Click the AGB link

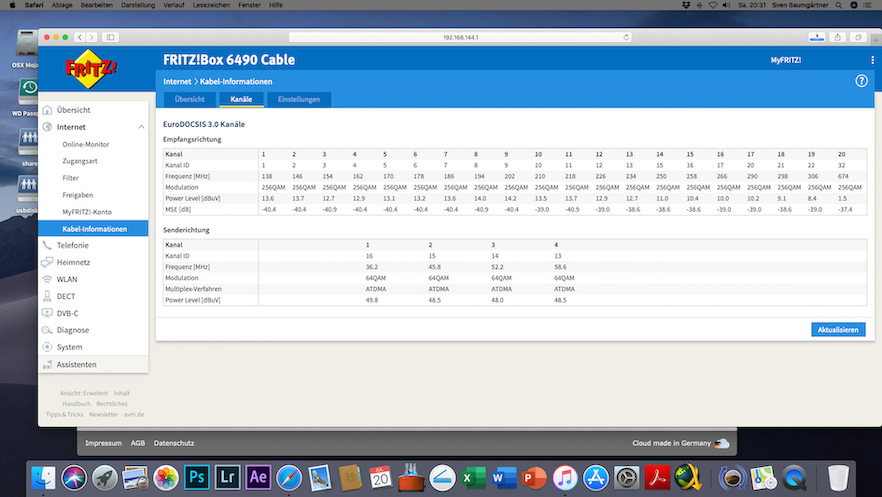[138, 443]
